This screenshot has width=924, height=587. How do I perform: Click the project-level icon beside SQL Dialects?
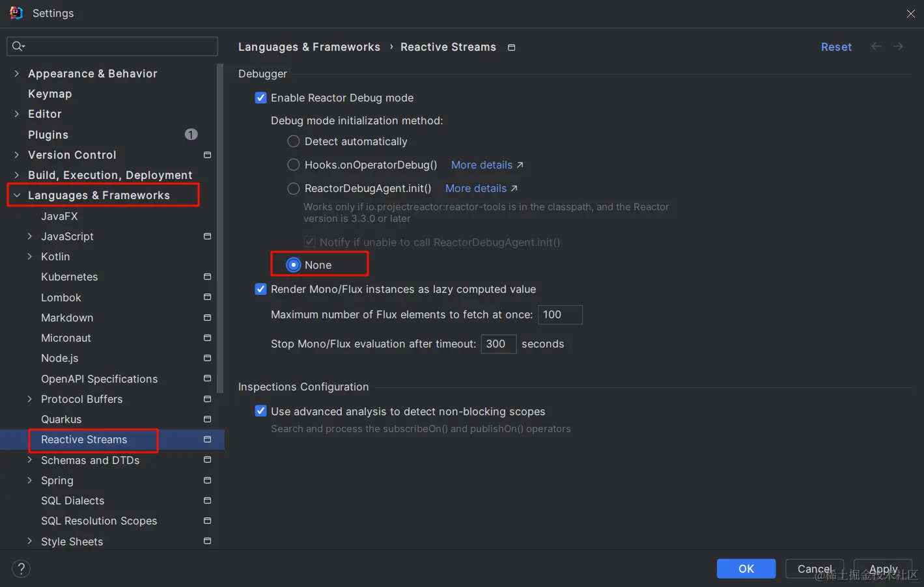(x=207, y=500)
